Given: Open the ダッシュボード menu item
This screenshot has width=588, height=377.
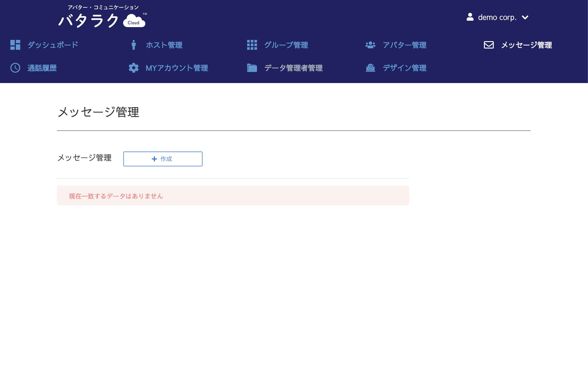Looking at the screenshot, I should coord(53,45).
